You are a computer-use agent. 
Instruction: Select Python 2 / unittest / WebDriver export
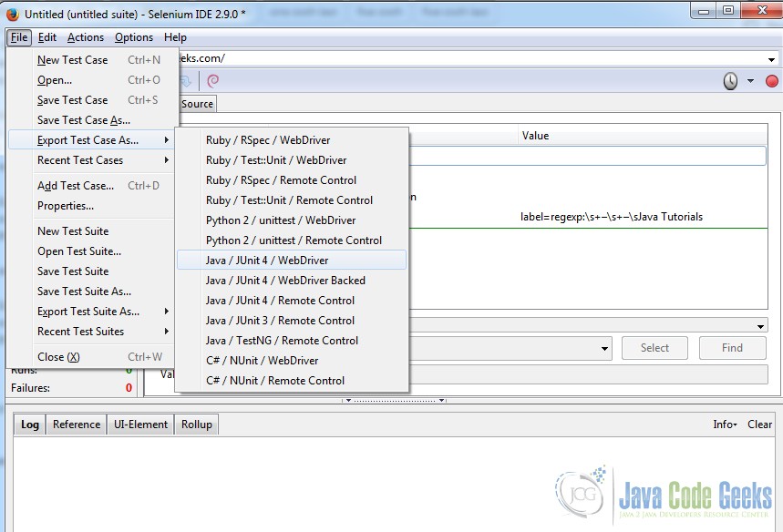coord(292,220)
